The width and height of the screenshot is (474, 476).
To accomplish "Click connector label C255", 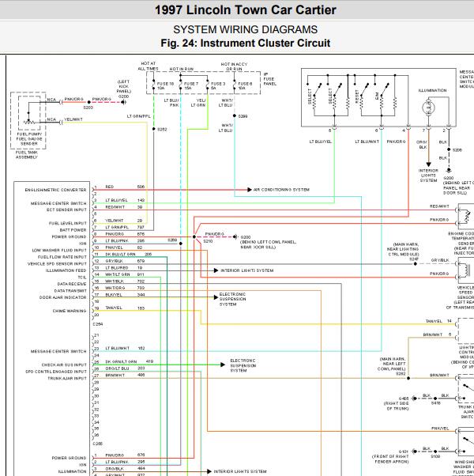I will point(98,444).
